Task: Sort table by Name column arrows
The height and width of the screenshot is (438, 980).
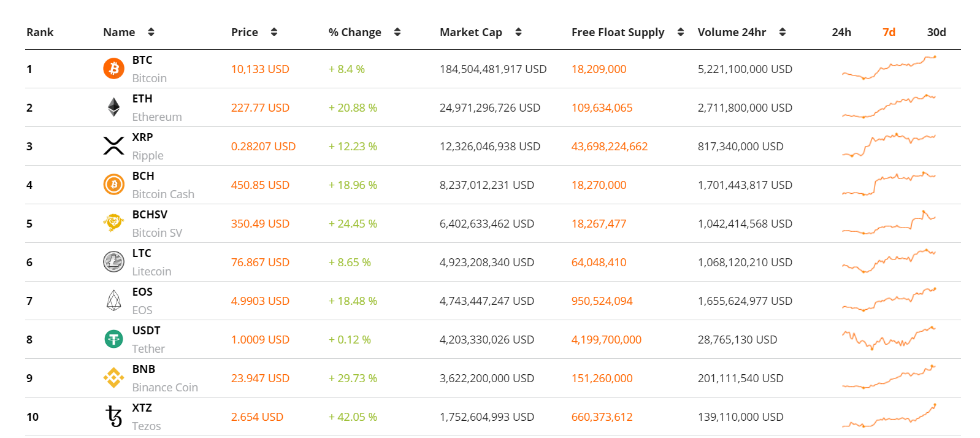Action: (x=151, y=33)
